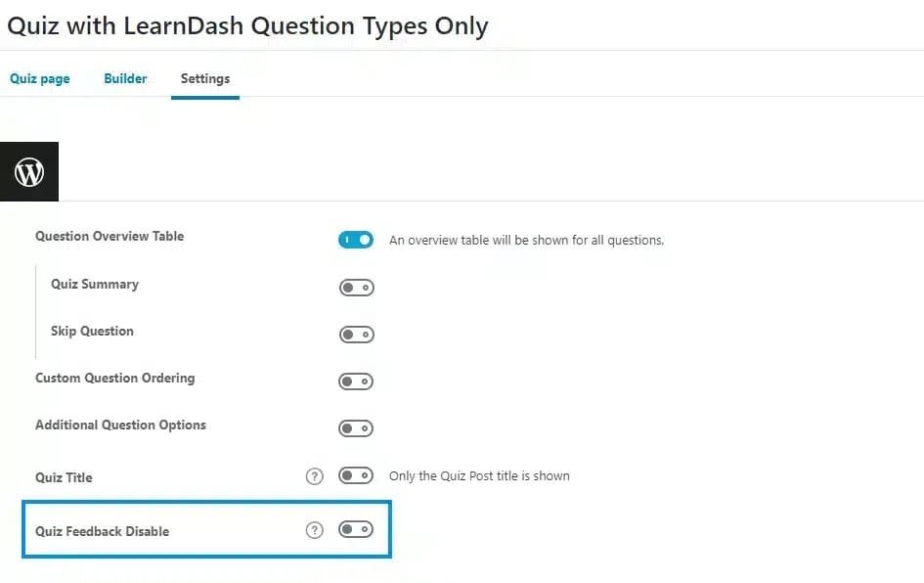
Task: Turn on the Skip Question toggle
Action: (356, 335)
